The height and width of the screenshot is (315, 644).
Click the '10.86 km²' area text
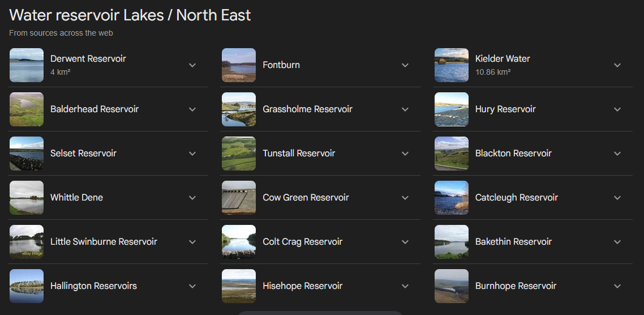(492, 72)
